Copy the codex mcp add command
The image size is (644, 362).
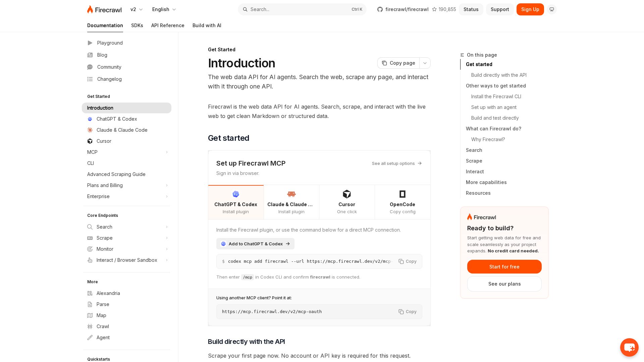tap(408, 261)
